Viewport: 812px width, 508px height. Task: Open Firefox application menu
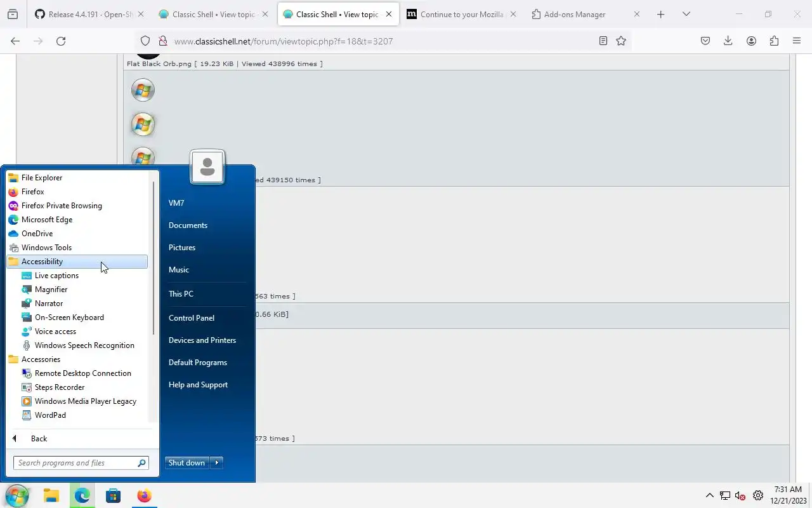pyautogui.click(x=797, y=41)
